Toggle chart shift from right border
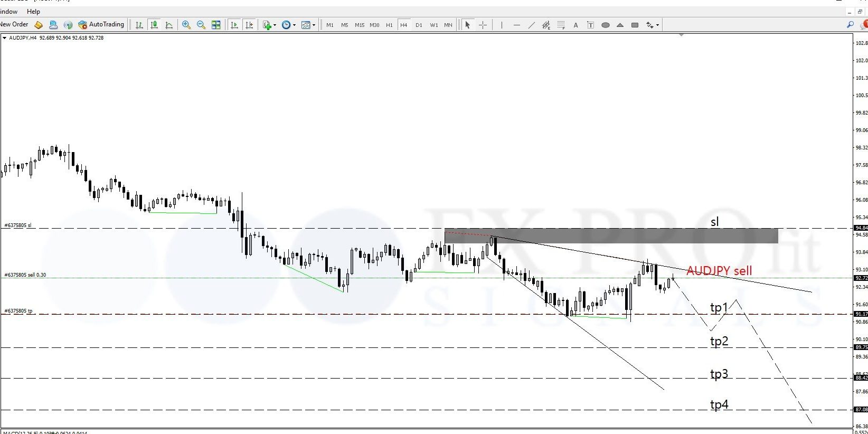 pos(249,25)
